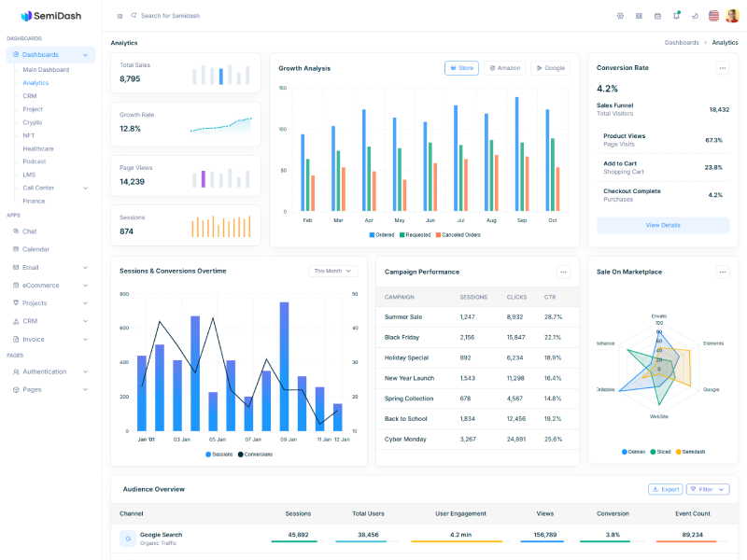Click User Engagement progress bar 4.2 min

(x=460, y=541)
